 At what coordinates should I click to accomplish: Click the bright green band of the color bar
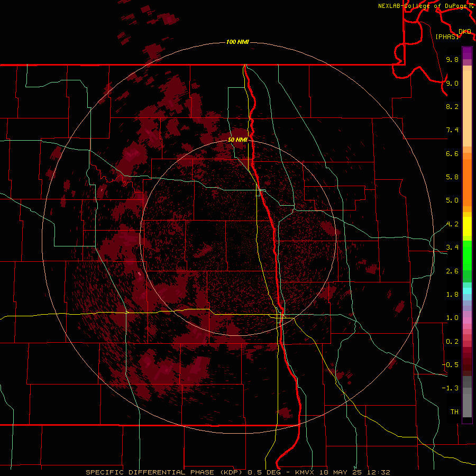tap(467, 255)
